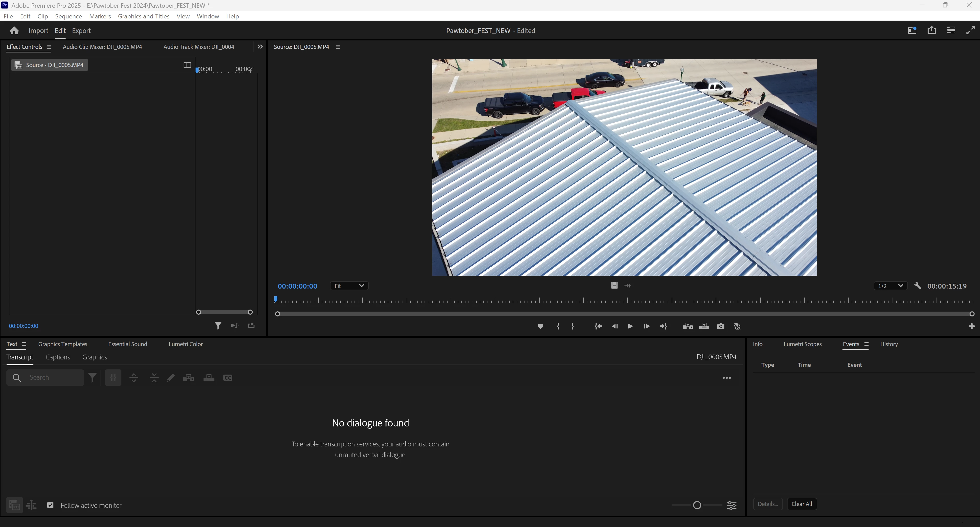The image size is (980, 527).
Task: Open the 1/2 playback resolution dropdown
Action: tap(890, 286)
